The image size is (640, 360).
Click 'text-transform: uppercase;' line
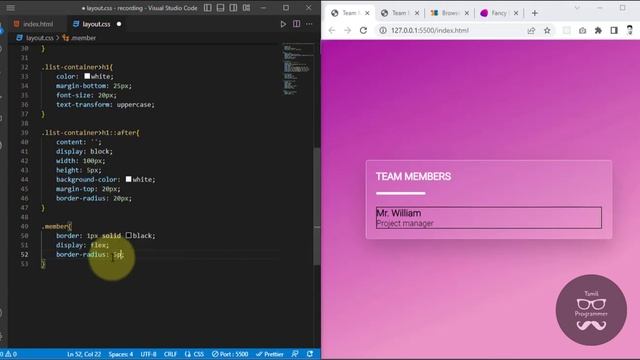pyautogui.click(x=105, y=104)
